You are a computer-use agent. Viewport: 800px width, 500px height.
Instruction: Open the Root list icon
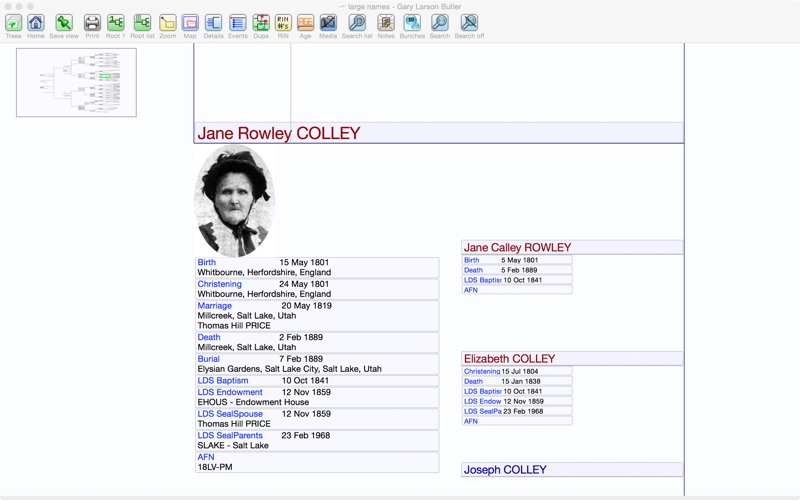(x=142, y=23)
